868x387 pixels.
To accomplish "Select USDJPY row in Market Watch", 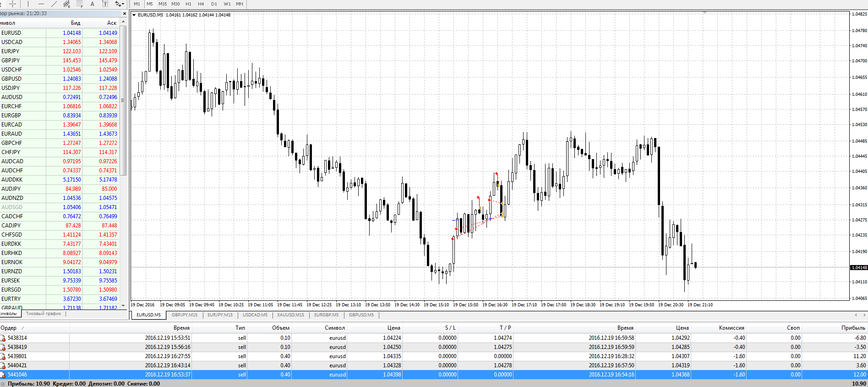I will (60, 88).
